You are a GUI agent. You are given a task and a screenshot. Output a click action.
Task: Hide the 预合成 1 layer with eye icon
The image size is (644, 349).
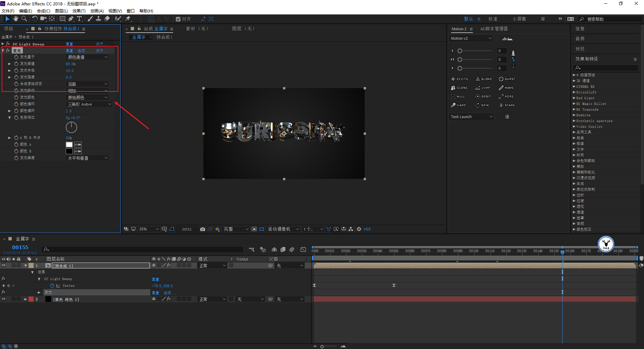tap(4, 266)
